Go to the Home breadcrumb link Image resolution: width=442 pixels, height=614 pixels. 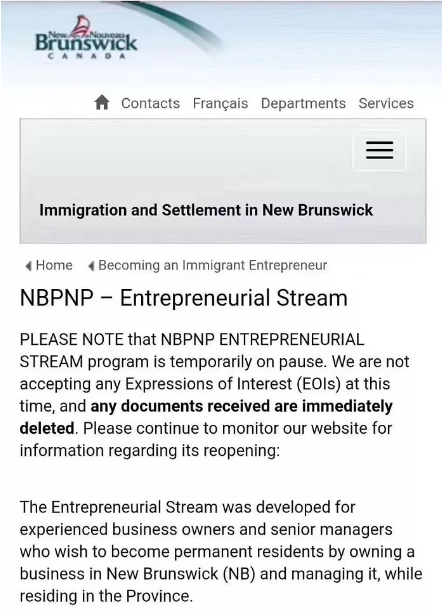(x=54, y=265)
